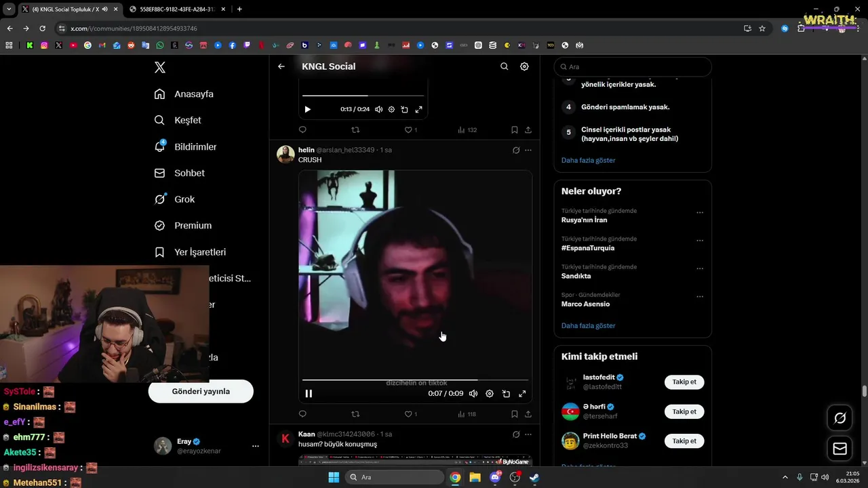Reply to helin's CRUSH post
868x488 pixels.
pyautogui.click(x=302, y=413)
